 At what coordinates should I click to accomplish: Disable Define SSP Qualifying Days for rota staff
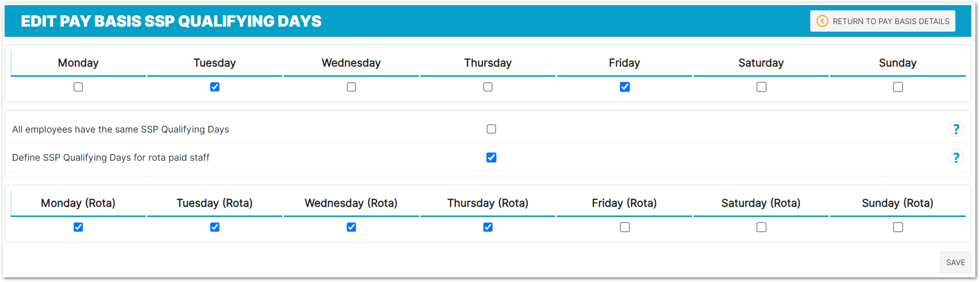click(x=491, y=158)
